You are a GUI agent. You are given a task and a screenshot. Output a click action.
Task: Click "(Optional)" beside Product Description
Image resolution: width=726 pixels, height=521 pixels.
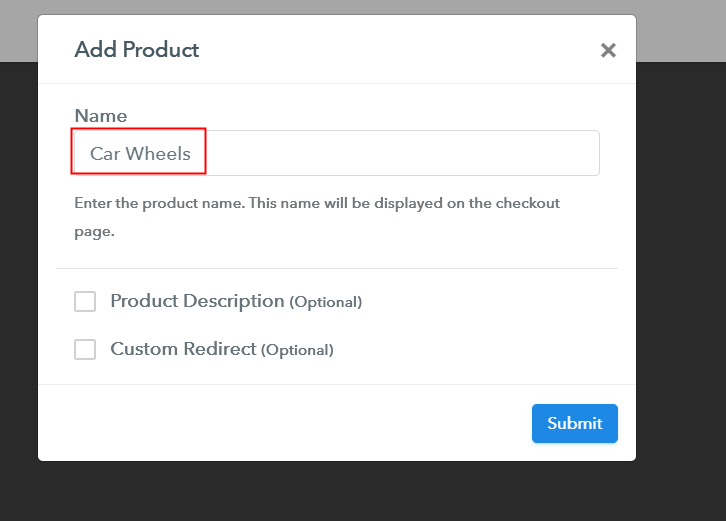coord(325,302)
